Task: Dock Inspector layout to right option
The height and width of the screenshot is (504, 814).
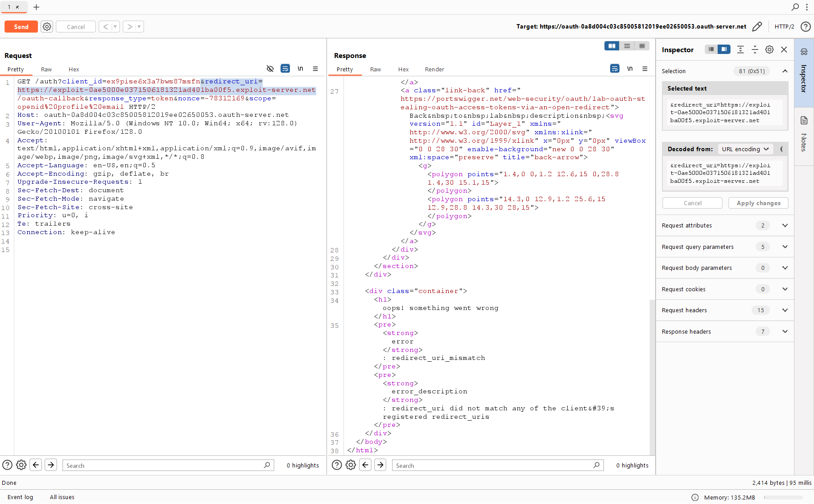Action: 724,50
